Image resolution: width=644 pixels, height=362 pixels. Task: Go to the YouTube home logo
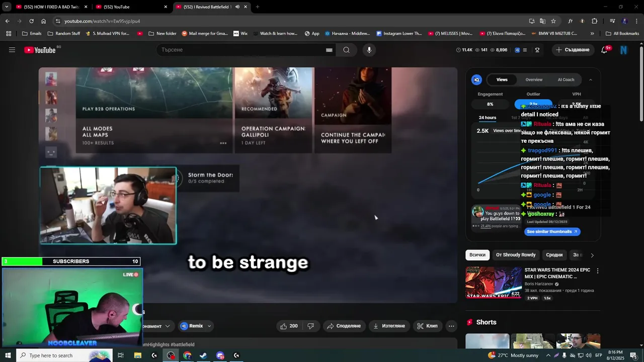(40, 50)
